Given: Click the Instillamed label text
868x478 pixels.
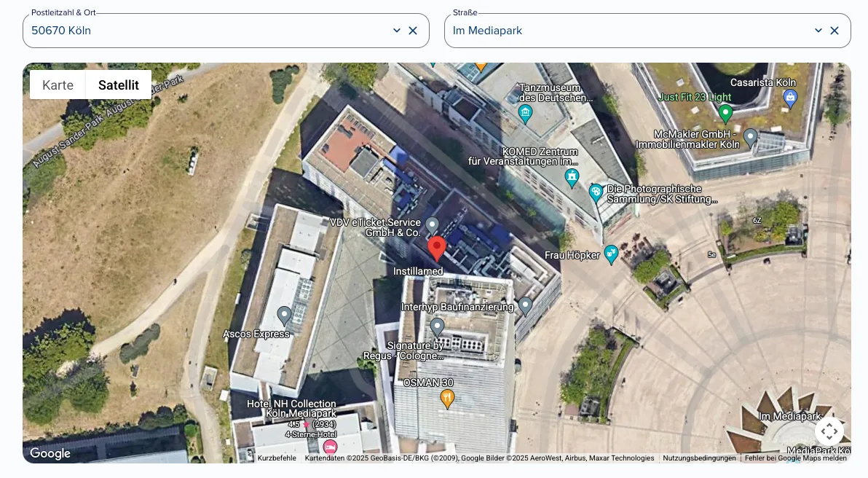Looking at the screenshot, I should click(418, 271).
